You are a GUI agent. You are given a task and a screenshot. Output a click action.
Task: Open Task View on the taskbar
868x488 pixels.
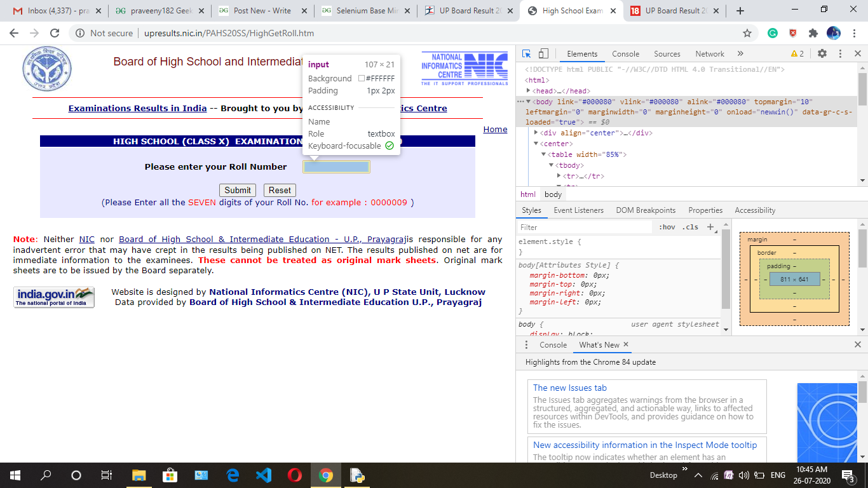click(x=107, y=475)
